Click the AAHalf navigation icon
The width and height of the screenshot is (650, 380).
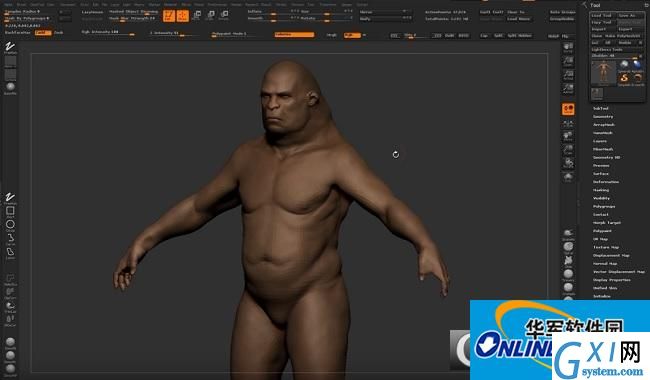568,88
